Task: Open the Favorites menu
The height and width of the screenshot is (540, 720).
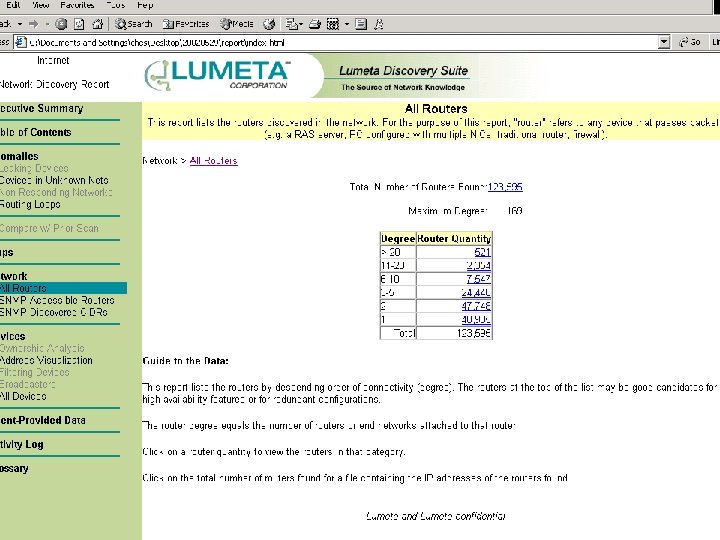Action: coord(77,5)
